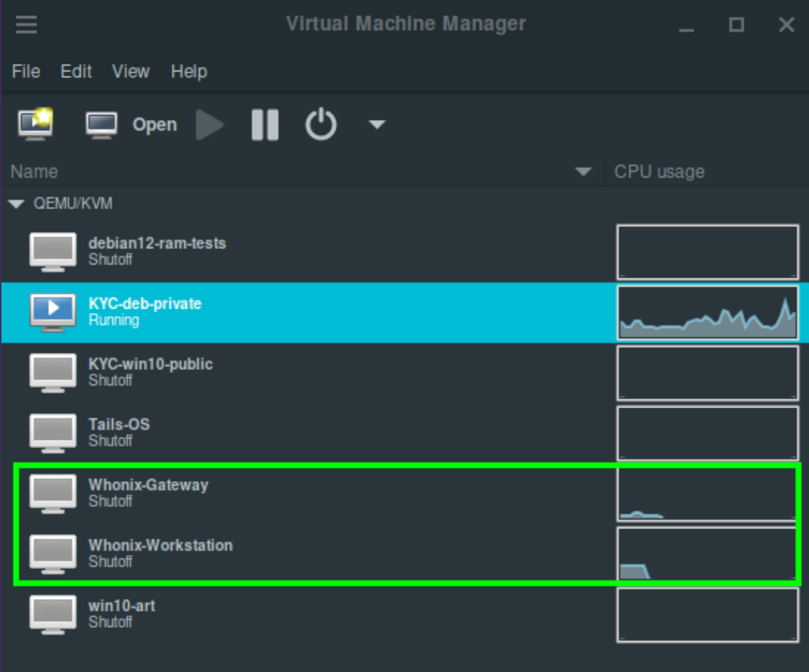
Task: Create a new virtual machine
Action: pyautogui.click(x=36, y=123)
